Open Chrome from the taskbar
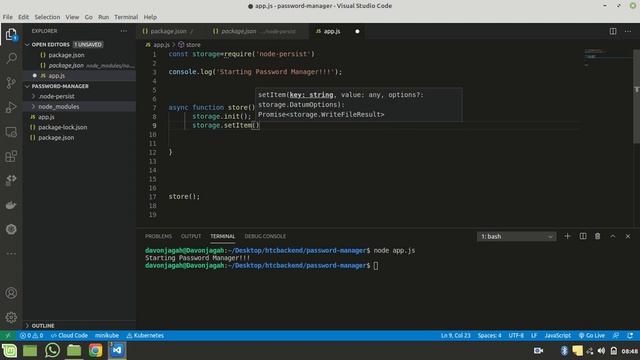The width and height of the screenshot is (640, 360). pyautogui.click(x=96, y=350)
